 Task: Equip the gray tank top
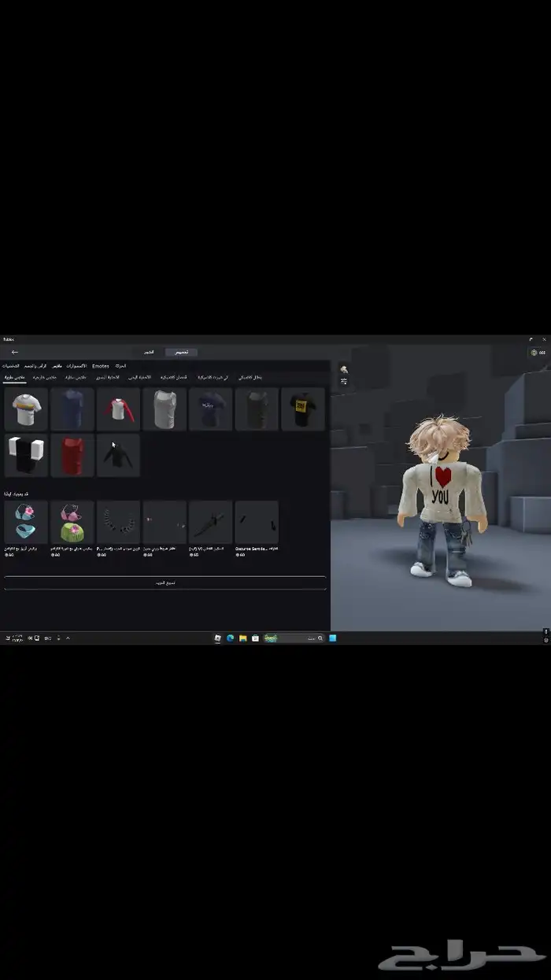165,409
